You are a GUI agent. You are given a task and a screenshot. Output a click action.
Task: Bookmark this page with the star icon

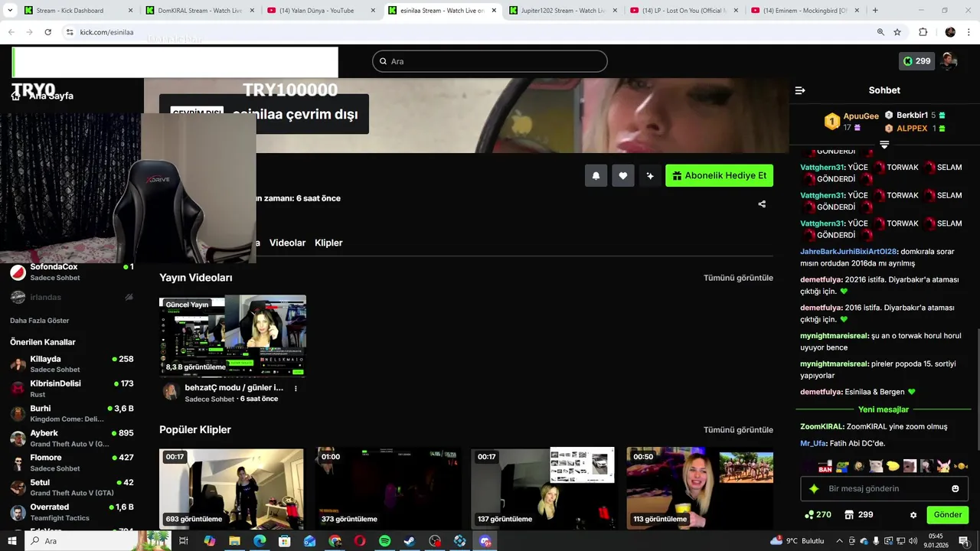897,32
